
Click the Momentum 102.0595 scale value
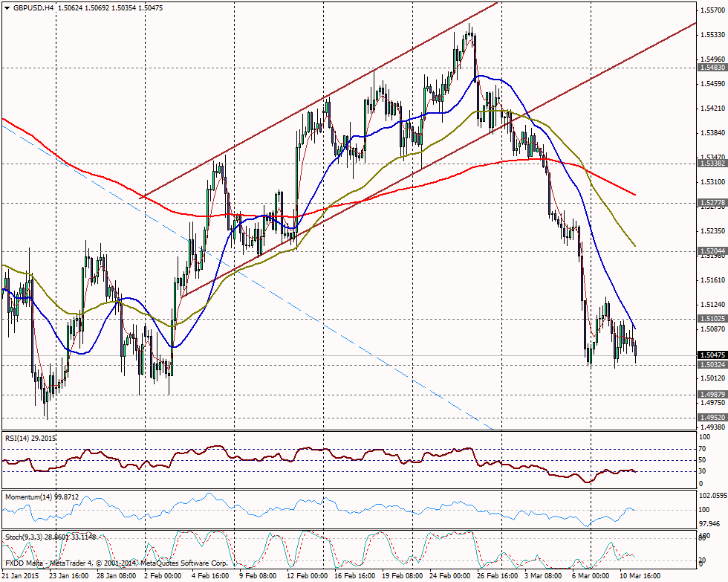[x=712, y=494]
